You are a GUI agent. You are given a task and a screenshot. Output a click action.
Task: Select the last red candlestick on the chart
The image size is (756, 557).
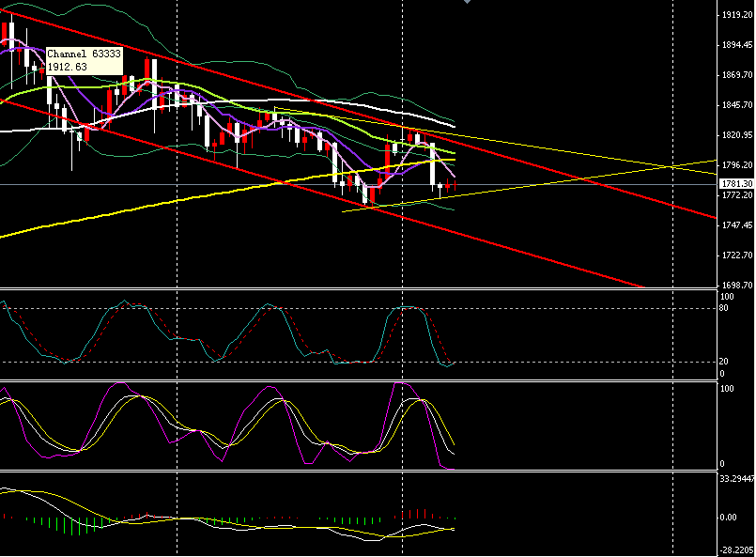click(455, 185)
